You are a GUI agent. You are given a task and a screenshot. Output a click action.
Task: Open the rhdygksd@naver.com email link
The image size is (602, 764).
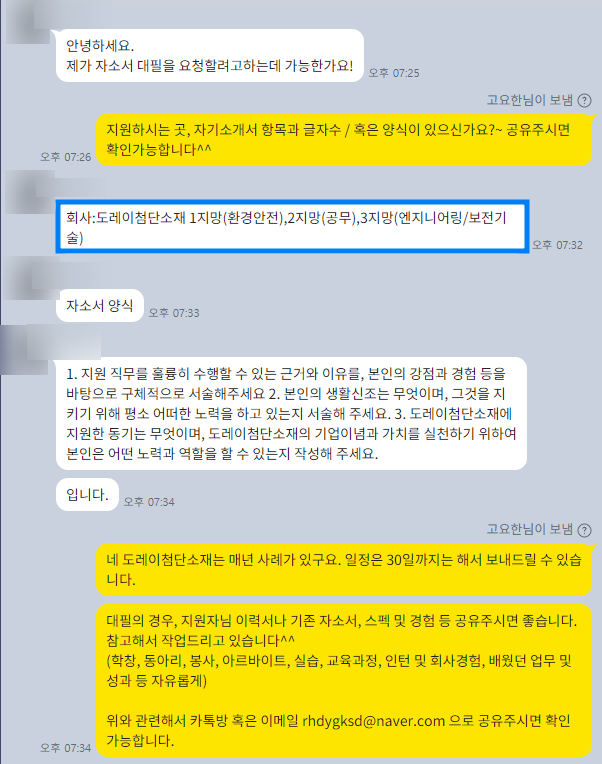coord(374,721)
